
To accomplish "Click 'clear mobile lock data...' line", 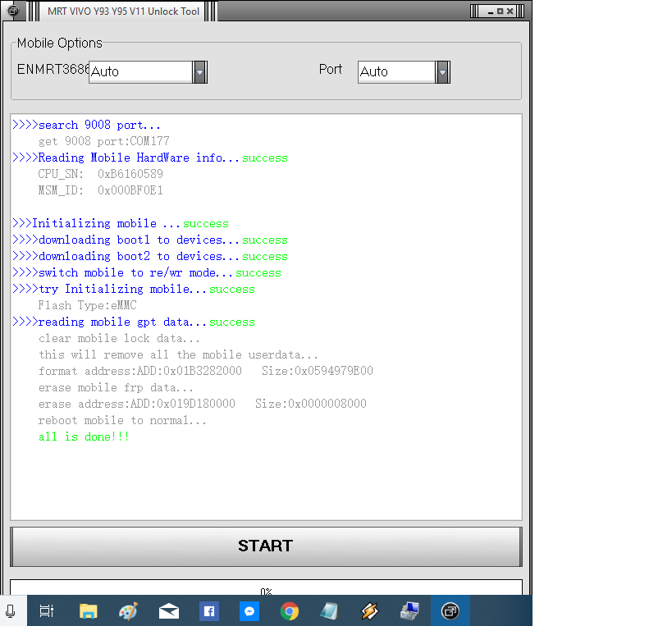I will pyautogui.click(x=119, y=339).
